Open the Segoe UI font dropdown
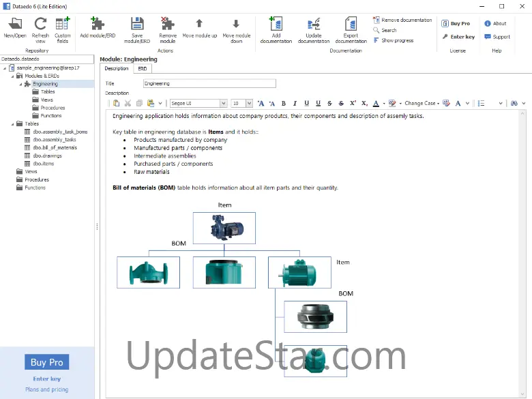The width and height of the screenshot is (532, 399). point(223,103)
